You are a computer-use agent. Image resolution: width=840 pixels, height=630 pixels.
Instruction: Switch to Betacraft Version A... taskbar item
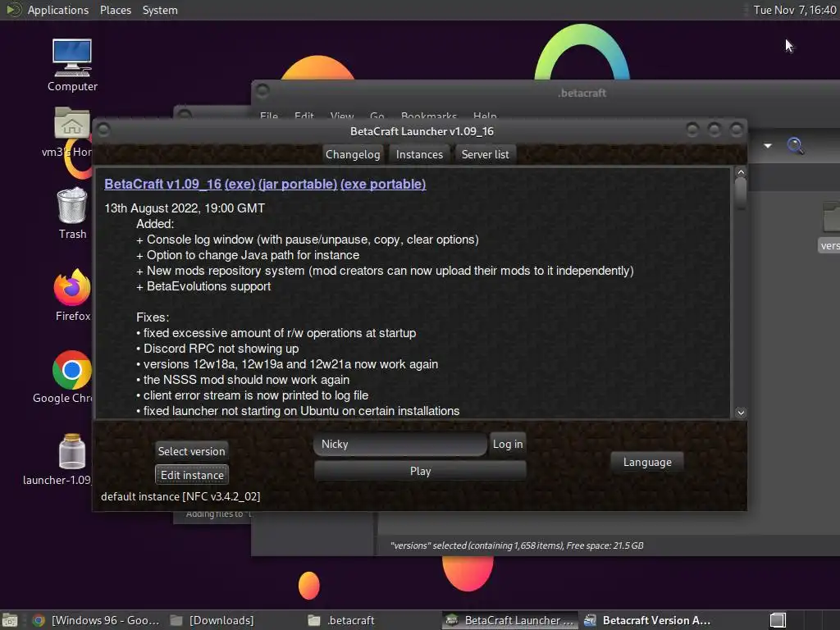pos(647,620)
